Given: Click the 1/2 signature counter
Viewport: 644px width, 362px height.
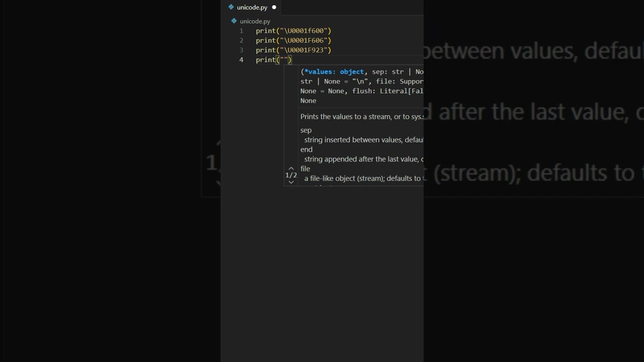Looking at the screenshot, I should (291, 175).
